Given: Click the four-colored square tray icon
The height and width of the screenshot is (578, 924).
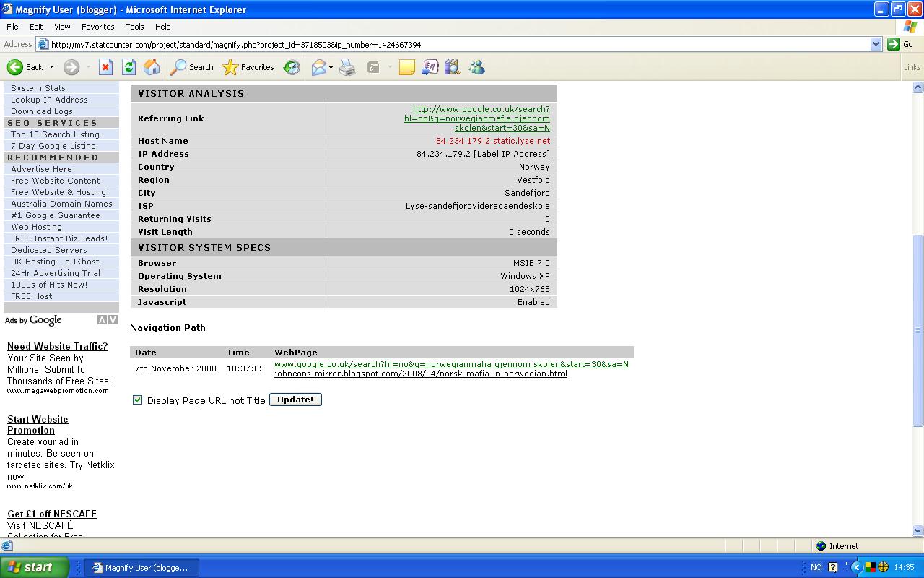Looking at the screenshot, I should click(871, 567).
